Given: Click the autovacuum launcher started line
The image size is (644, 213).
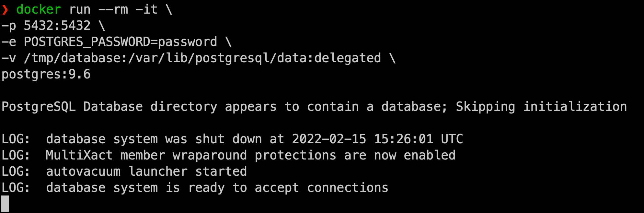Looking at the screenshot, I should (146, 172).
